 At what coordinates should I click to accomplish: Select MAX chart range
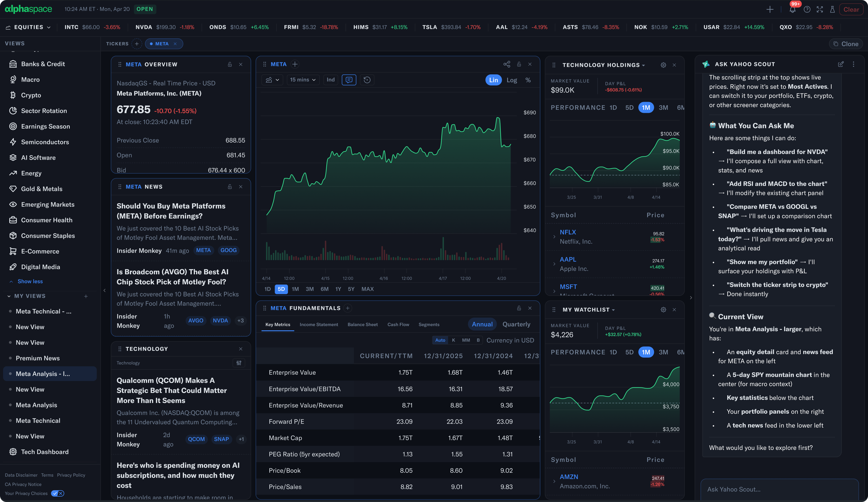[367, 289]
